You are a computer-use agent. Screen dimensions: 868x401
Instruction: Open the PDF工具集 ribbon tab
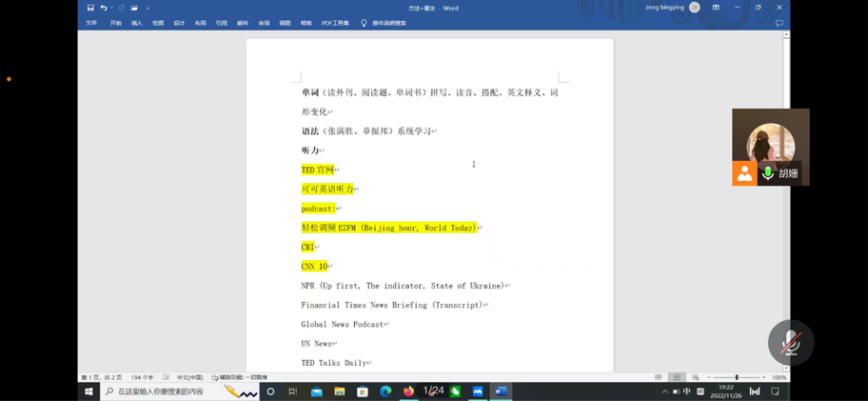tap(335, 23)
